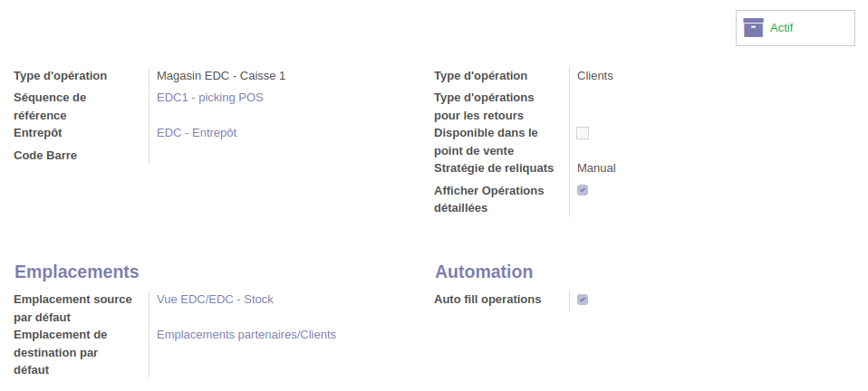Click the Automation section heading
Screen dimensions: 868x391
pos(483,272)
